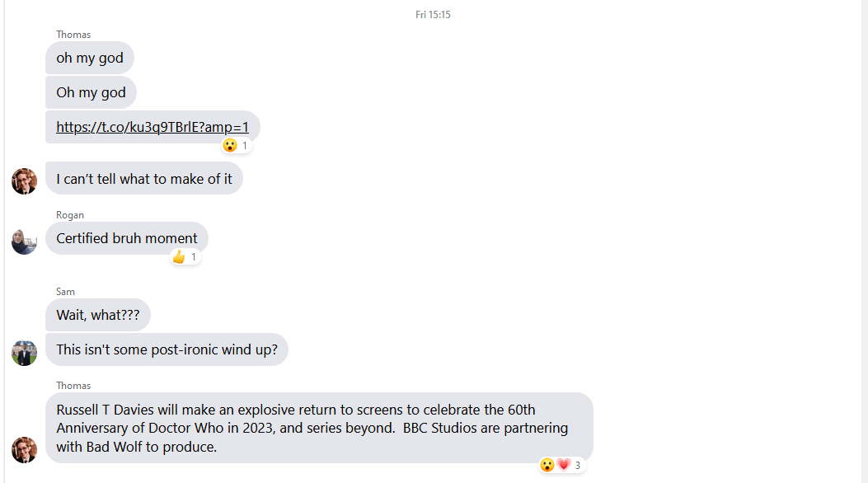868x483 pixels.
Task: Click the "I can't tell what to make of it" message
Action: pyautogui.click(x=144, y=178)
